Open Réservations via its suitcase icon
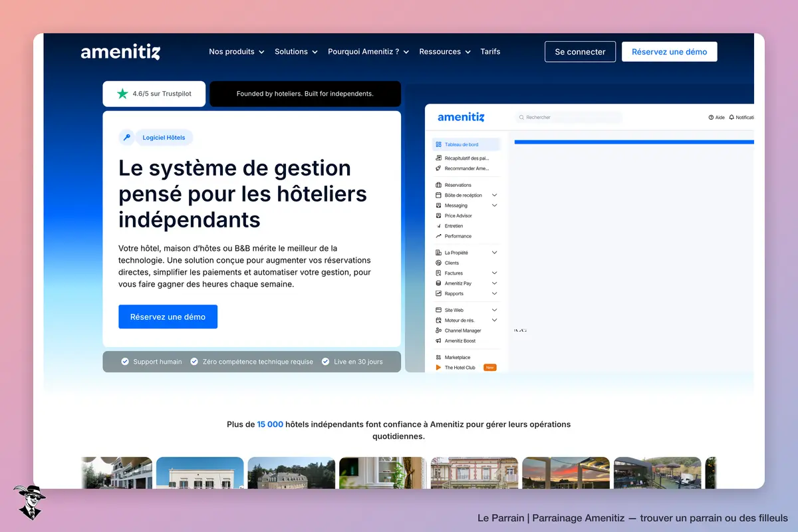 pyautogui.click(x=438, y=185)
